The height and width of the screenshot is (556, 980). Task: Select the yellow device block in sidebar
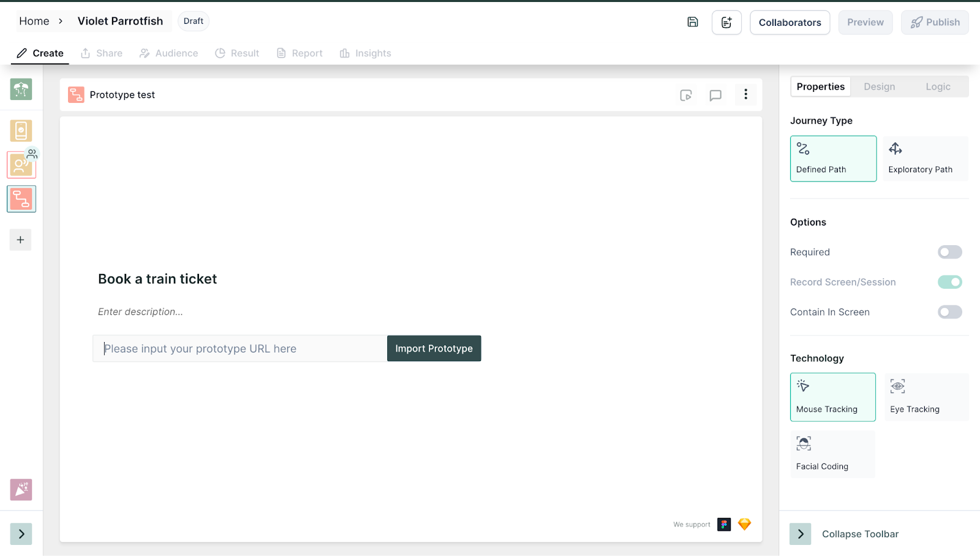(21, 131)
